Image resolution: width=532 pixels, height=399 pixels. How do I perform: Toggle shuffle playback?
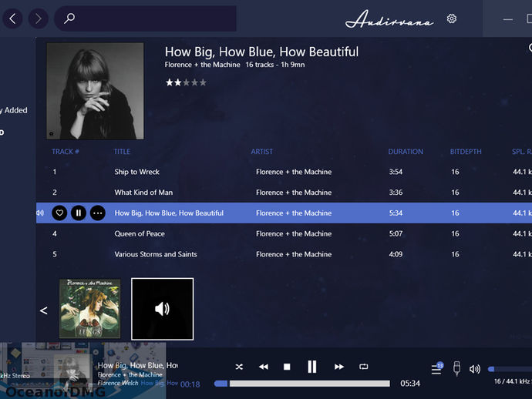coord(239,367)
